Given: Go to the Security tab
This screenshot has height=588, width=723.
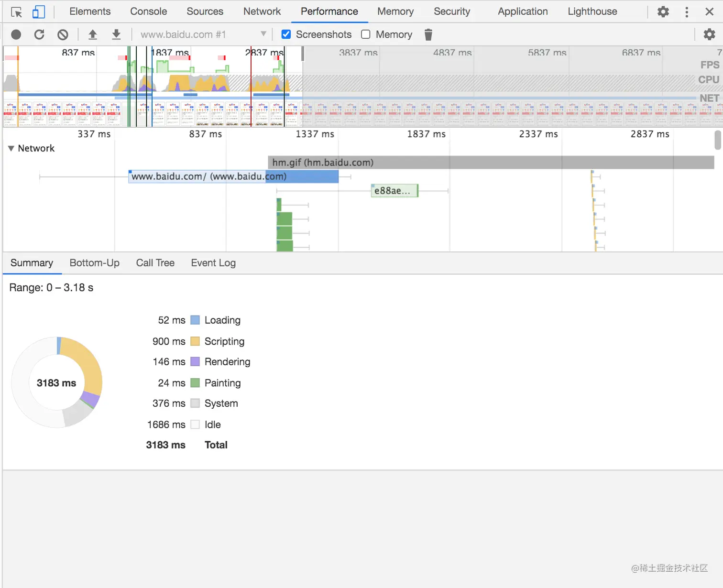Looking at the screenshot, I should point(452,11).
